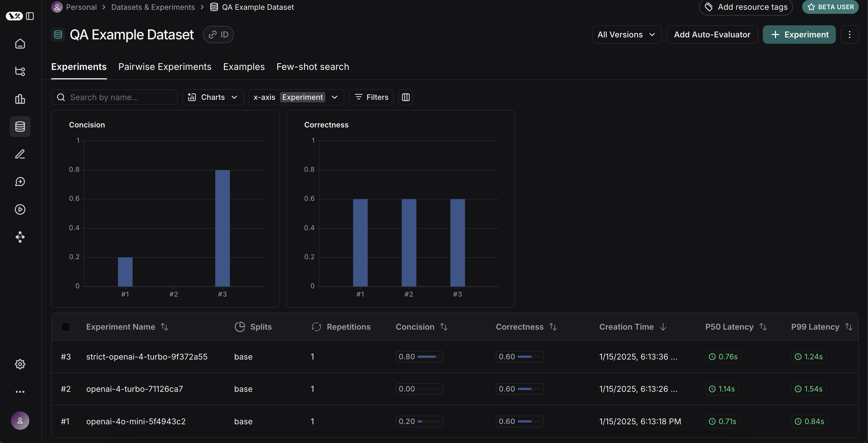This screenshot has width=868, height=443.
Task: Toggle sort on Creation Time column
Action: click(663, 327)
